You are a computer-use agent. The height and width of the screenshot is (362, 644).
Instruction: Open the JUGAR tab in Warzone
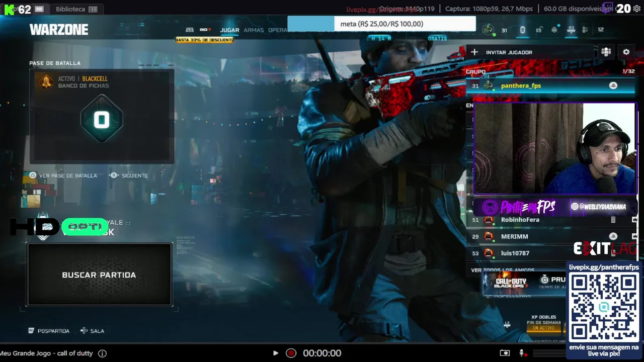229,30
